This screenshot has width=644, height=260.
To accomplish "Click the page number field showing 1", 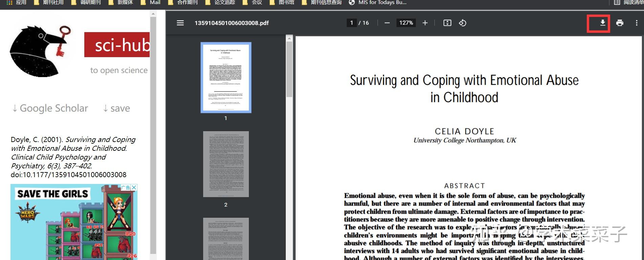I will pos(351,23).
